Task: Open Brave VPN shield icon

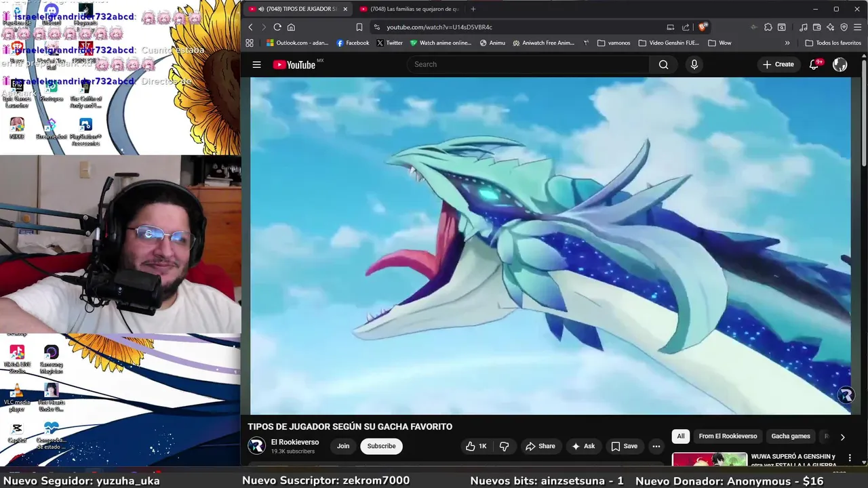Action: [x=844, y=27]
